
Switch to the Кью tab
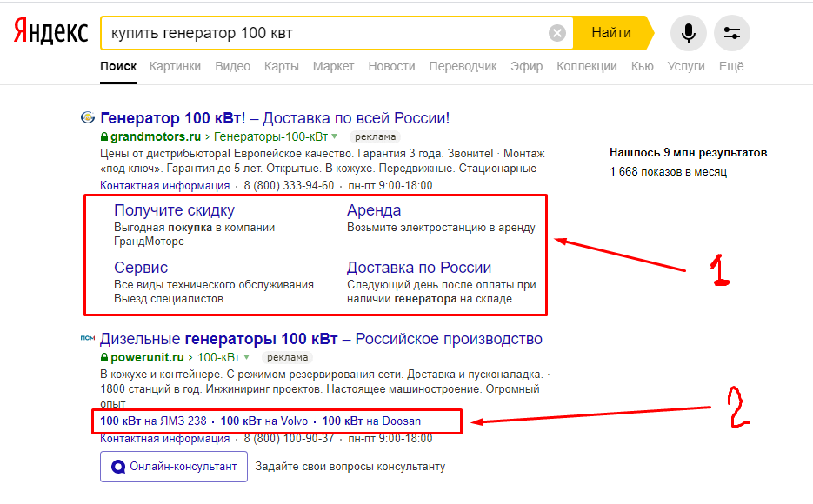point(642,66)
